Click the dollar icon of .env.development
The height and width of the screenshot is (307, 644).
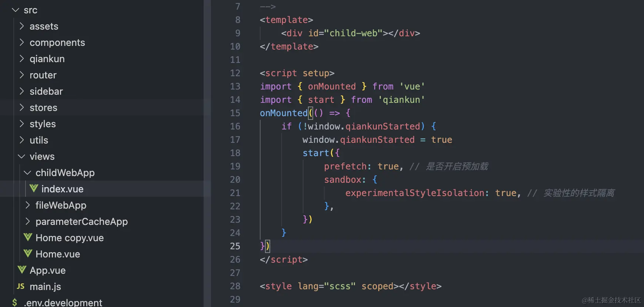pos(14,303)
